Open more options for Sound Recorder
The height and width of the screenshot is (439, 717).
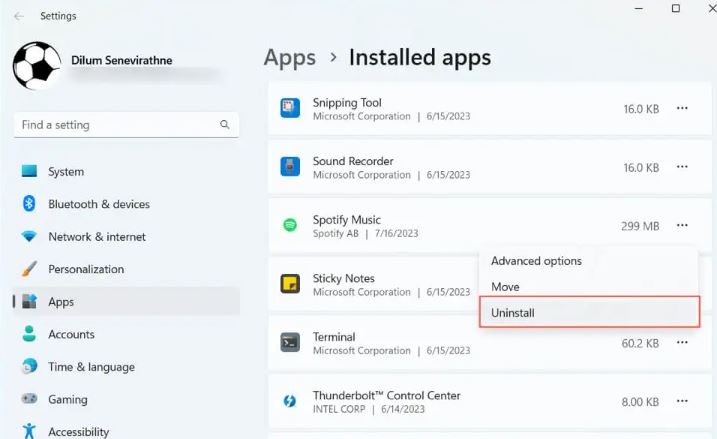pos(682,167)
